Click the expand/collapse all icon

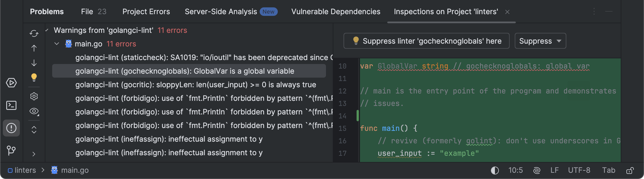(x=34, y=130)
